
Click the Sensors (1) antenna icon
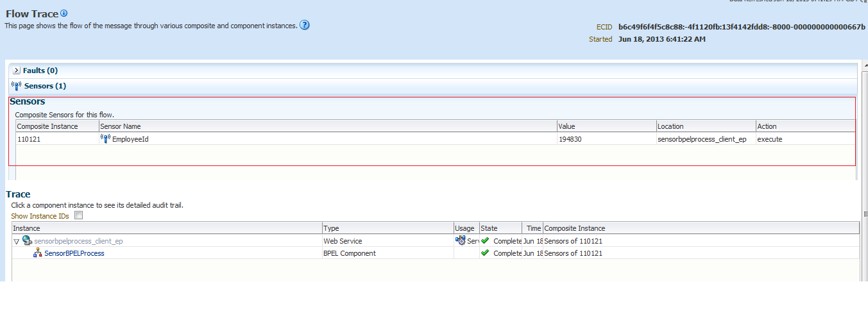17,86
